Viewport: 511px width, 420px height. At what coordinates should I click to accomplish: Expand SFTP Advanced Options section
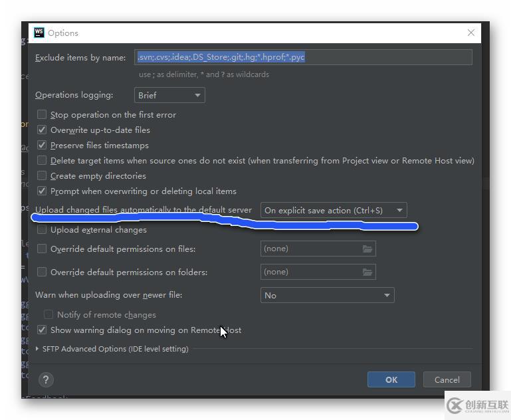[37, 349]
